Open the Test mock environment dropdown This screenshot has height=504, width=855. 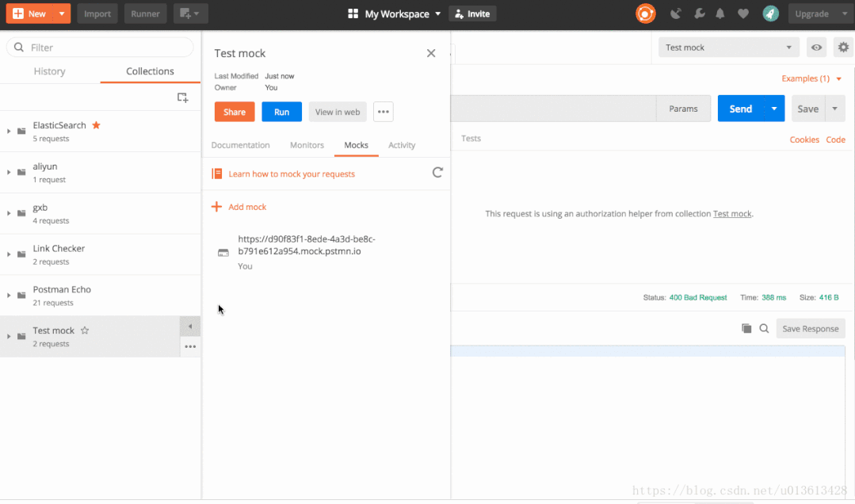(x=728, y=48)
